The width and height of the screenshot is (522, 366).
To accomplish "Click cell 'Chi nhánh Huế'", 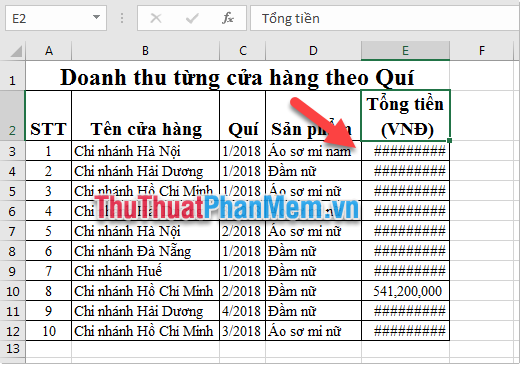I will (x=145, y=271).
